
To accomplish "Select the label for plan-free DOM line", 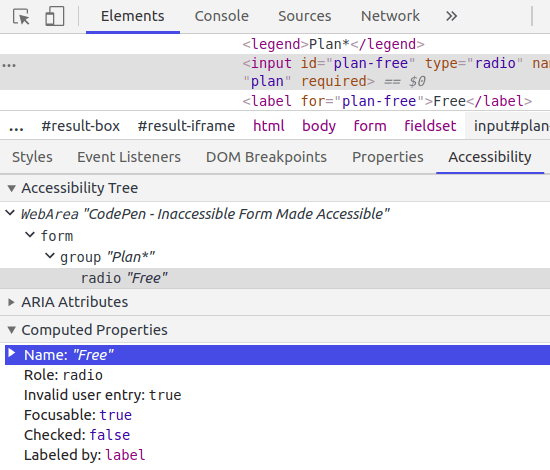I will point(387,101).
